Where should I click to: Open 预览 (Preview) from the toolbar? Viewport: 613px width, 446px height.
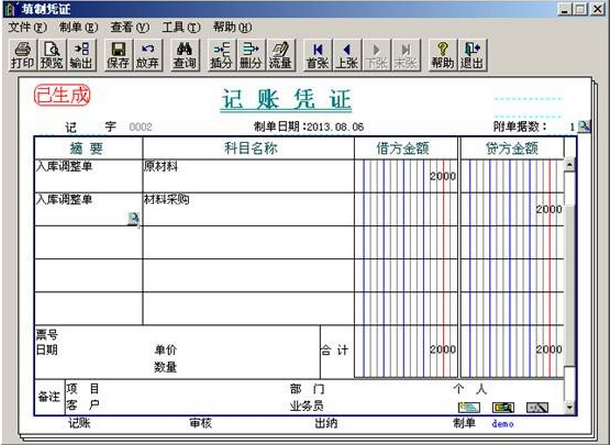coord(51,53)
